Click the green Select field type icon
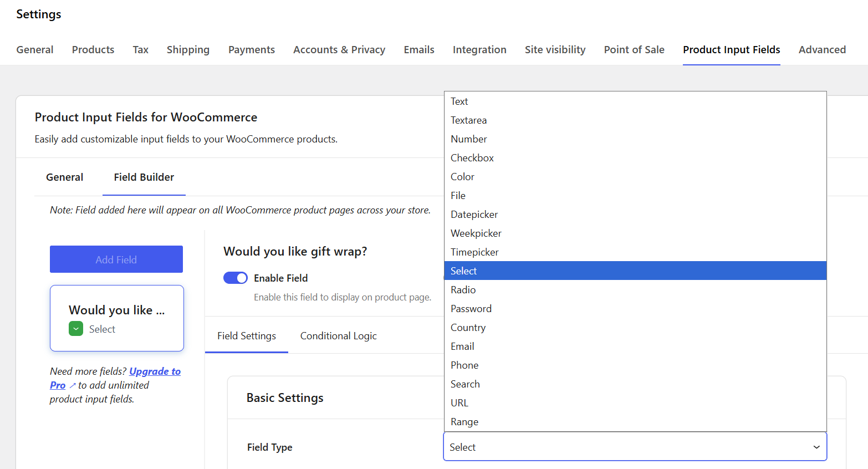Screen dimensions: 868x469 tap(76, 329)
